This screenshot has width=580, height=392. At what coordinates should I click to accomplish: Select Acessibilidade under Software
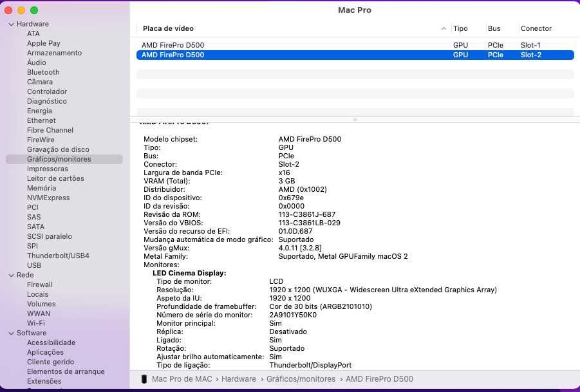tap(51, 342)
